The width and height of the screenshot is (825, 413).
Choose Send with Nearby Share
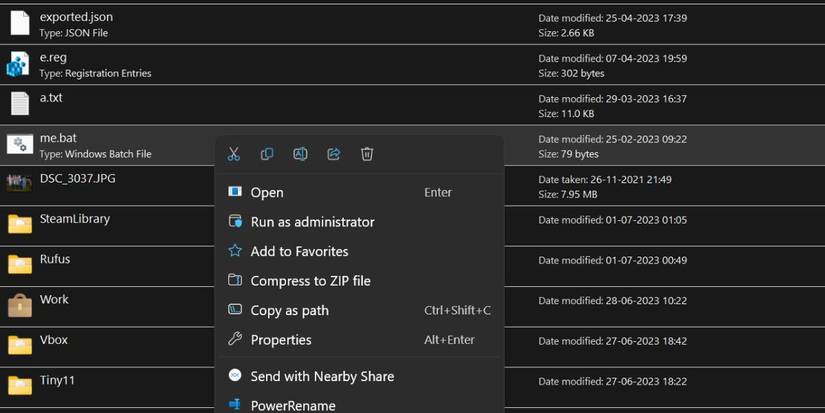pos(322,376)
